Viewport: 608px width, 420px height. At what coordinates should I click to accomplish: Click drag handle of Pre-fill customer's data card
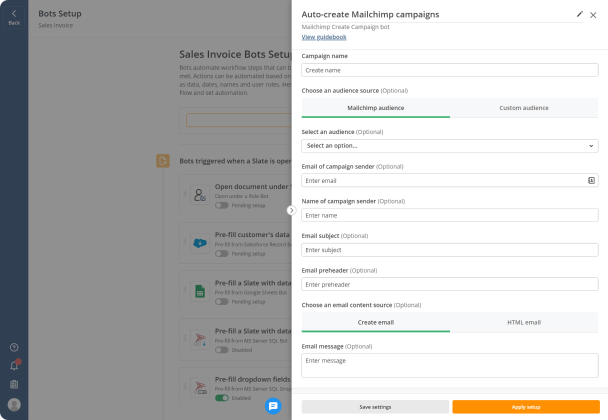click(185, 242)
